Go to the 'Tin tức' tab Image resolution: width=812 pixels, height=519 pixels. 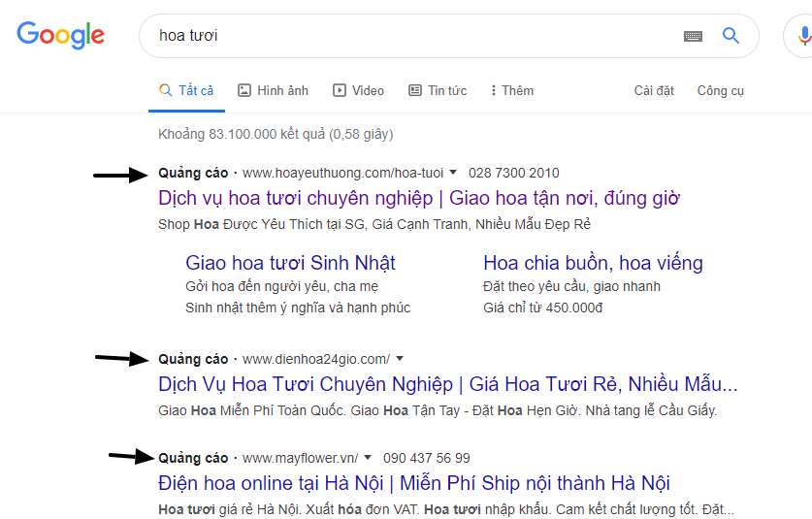tap(438, 90)
